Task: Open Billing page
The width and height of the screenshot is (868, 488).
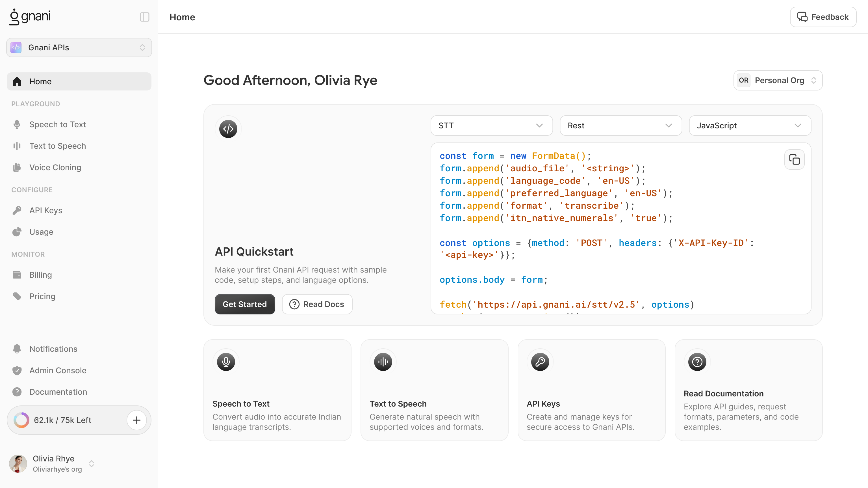Action: (79, 275)
